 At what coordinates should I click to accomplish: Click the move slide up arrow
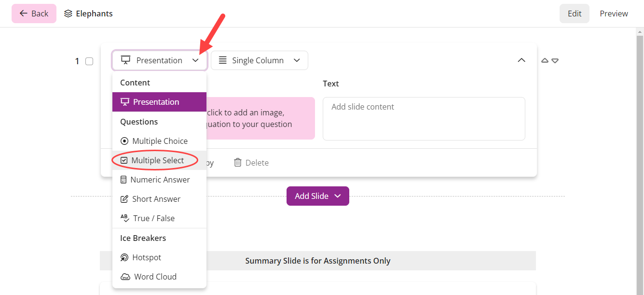pyautogui.click(x=545, y=60)
